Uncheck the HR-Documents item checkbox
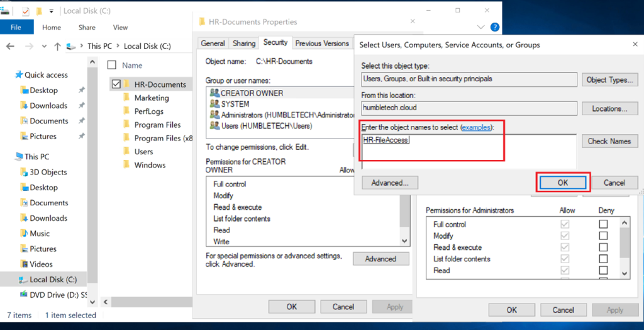This screenshot has height=330, width=644. pos(116,84)
